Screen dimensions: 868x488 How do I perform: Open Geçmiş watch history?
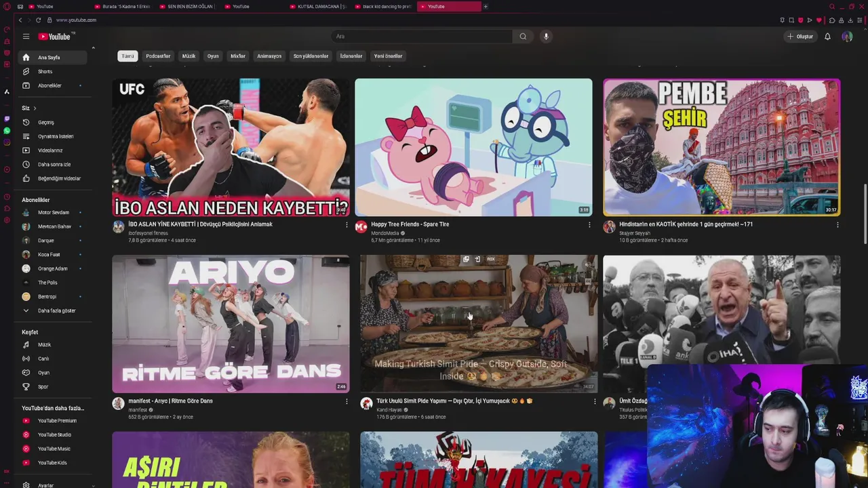pyautogui.click(x=53, y=122)
